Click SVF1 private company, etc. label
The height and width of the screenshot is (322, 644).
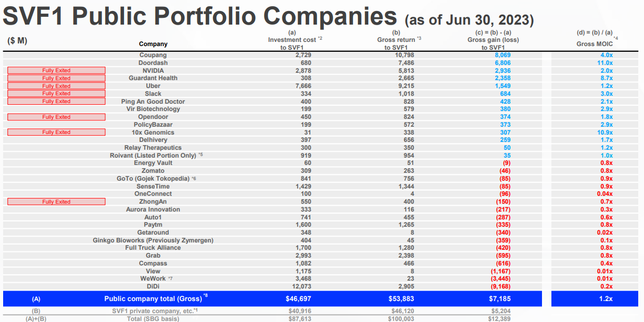tap(154, 310)
